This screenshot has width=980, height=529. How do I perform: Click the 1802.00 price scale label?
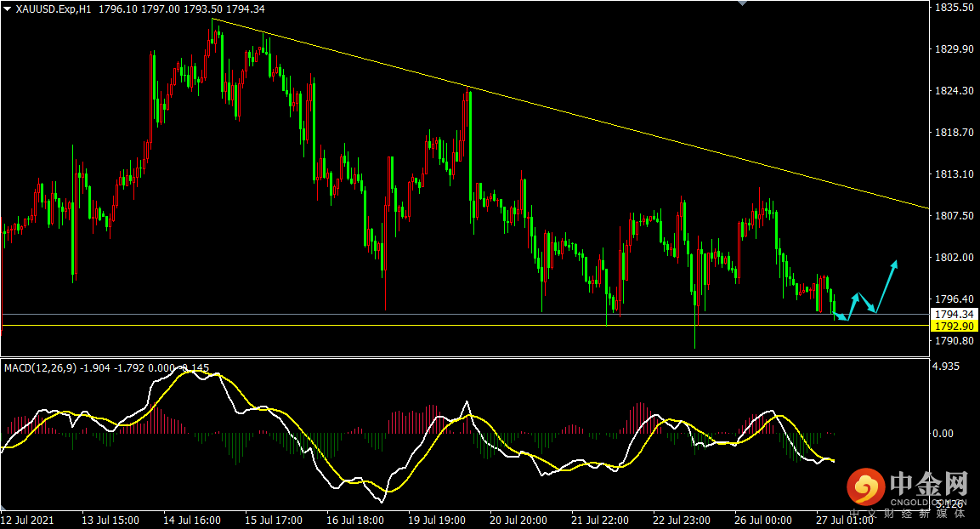click(954, 257)
